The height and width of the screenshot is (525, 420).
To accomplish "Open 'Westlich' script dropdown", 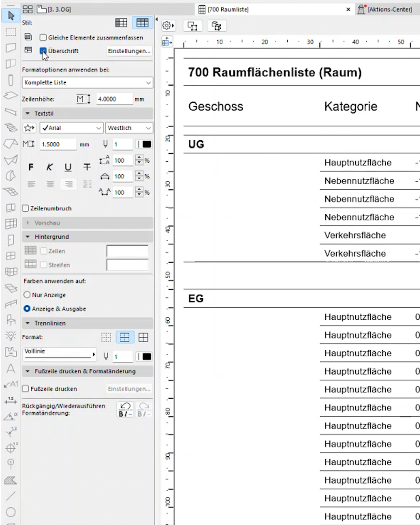I will coord(129,128).
